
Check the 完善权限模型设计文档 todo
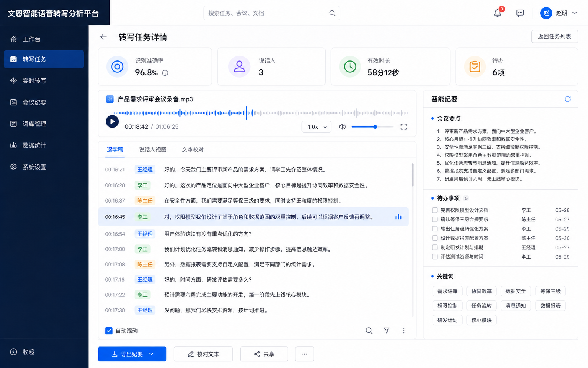click(435, 210)
